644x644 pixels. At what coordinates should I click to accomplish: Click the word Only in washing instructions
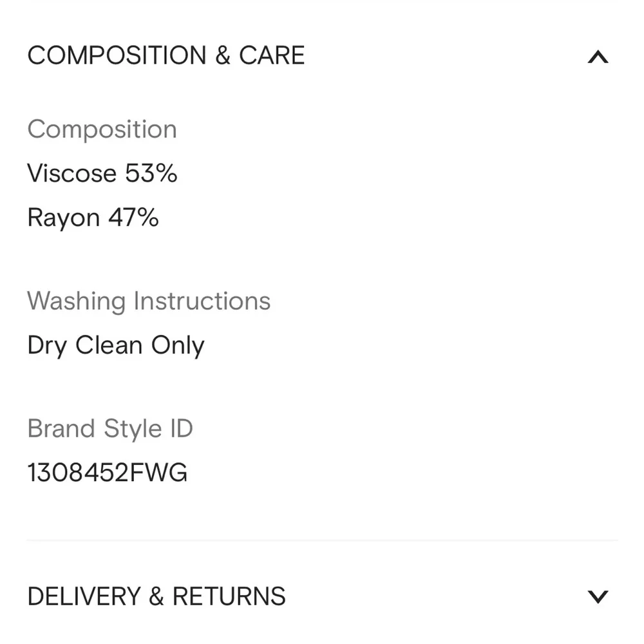coord(178,346)
